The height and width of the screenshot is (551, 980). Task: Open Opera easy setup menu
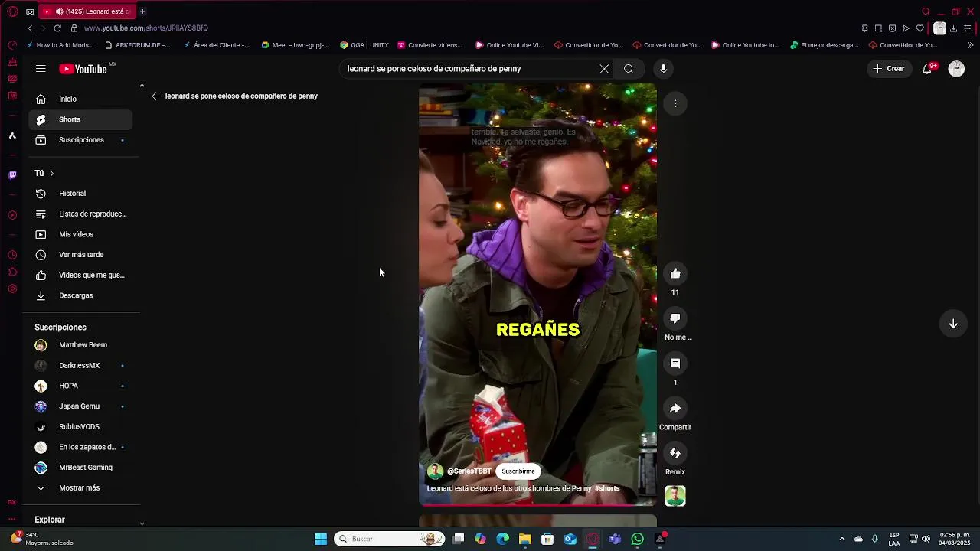968,28
